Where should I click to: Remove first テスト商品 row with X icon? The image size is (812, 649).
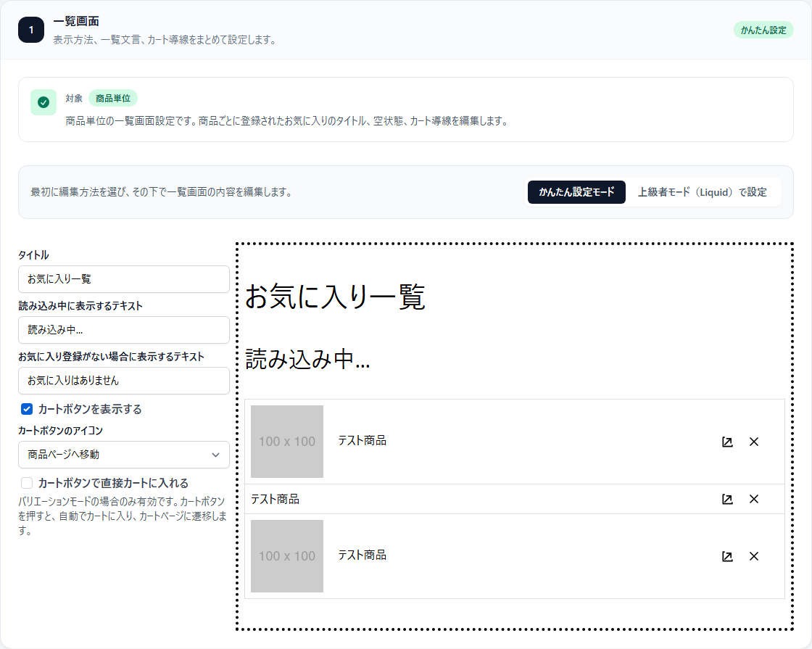pos(754,442)
